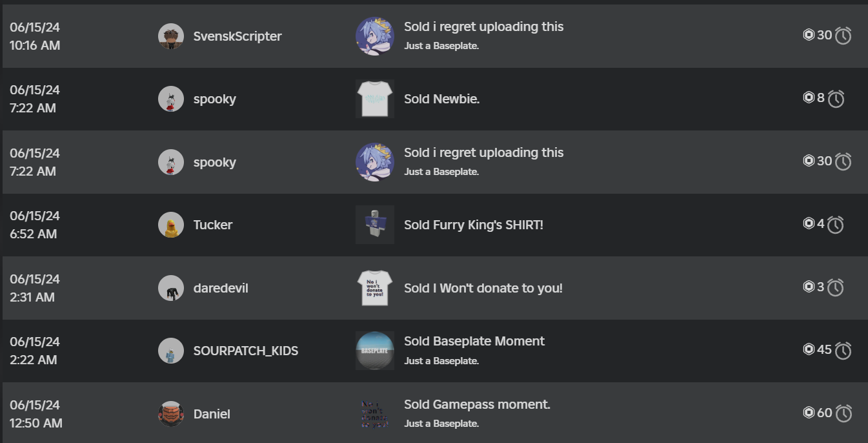Click Daniel's red avatar icon
Screen dimensions: 868x443
pyautogui.click(x=171, y=414)
